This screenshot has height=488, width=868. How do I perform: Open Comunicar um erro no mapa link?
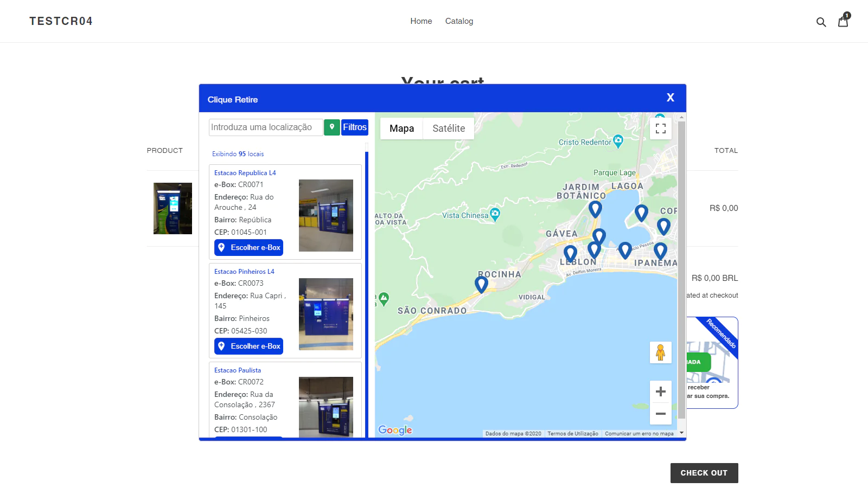click(x=639, y=434)
